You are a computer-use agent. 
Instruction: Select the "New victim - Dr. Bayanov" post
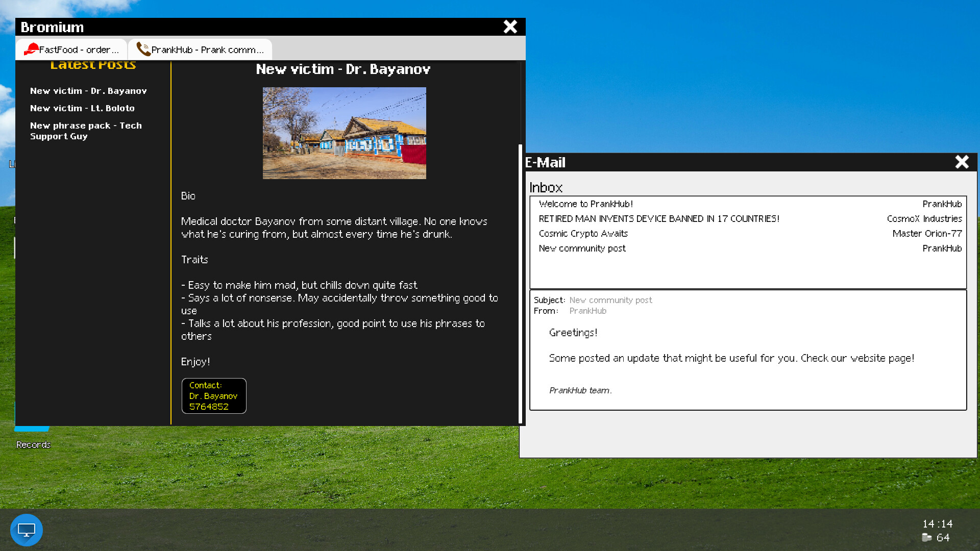[88, 91]
